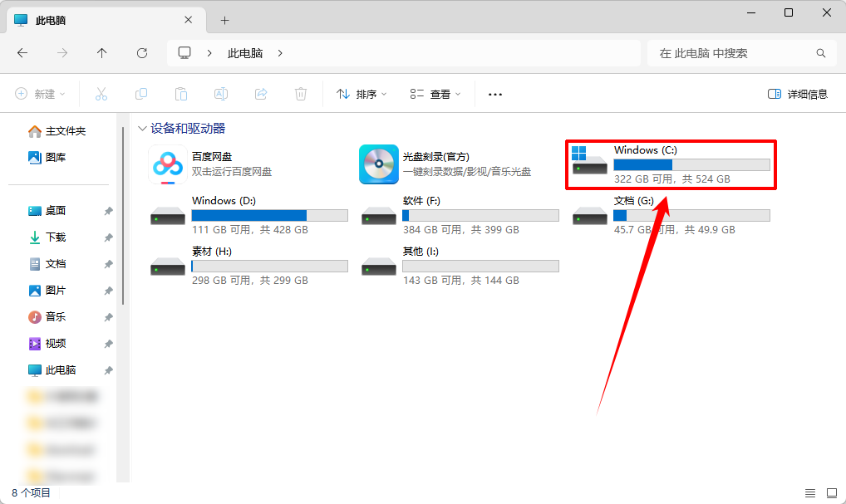Screen dimensions: 846x504
Task: Open 百度网盘 drive icon
Action: coord(167,164)
